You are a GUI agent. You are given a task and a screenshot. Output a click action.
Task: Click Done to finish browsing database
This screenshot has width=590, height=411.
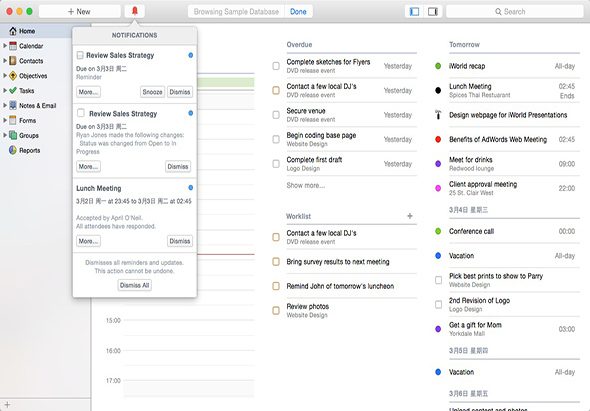298,12
